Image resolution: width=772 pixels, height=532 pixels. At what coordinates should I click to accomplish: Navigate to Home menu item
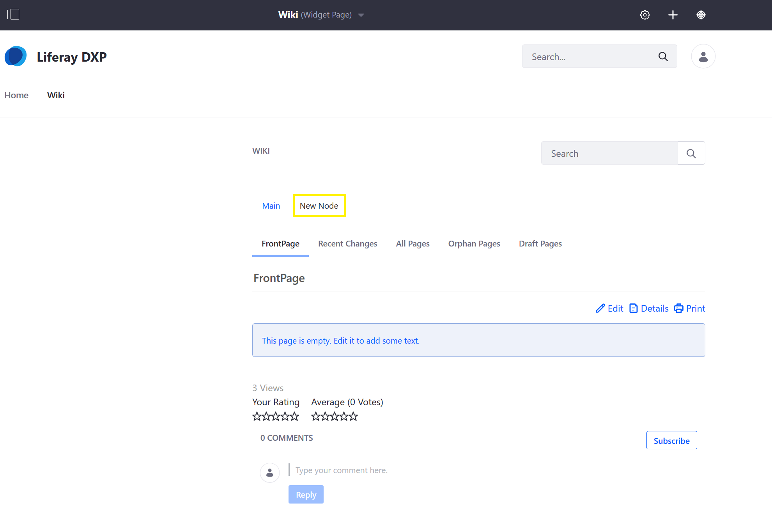click(16, 94)
